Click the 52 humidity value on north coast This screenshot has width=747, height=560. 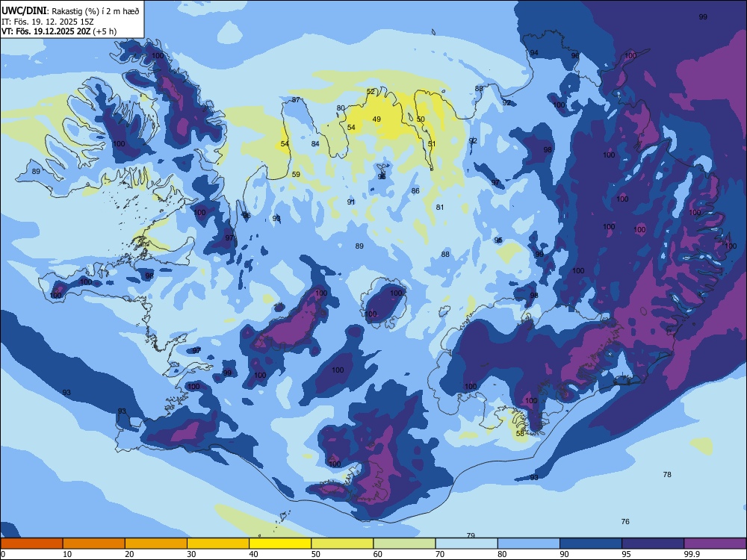coord(371,91)
